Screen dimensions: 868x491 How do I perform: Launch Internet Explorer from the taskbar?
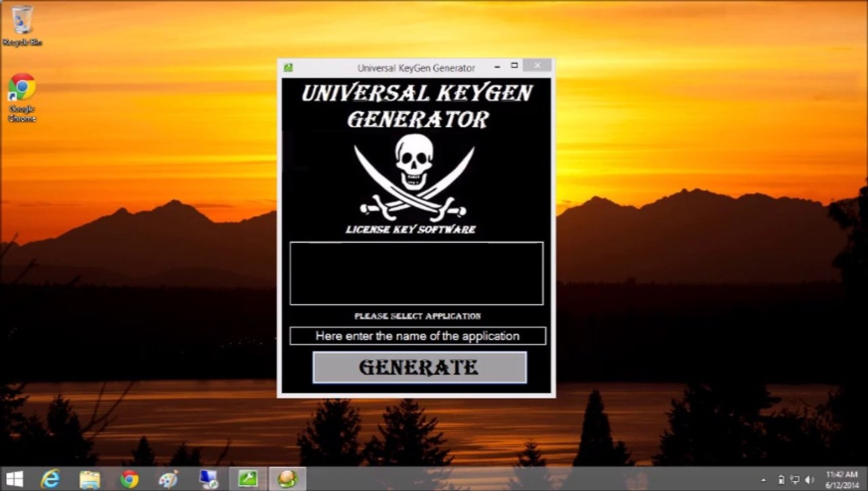[50, 479]
